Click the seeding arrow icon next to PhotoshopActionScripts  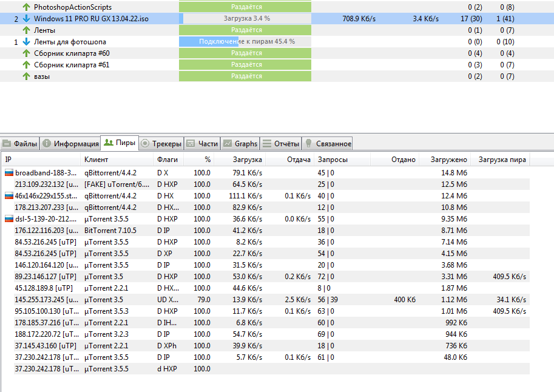click(26, 7)
